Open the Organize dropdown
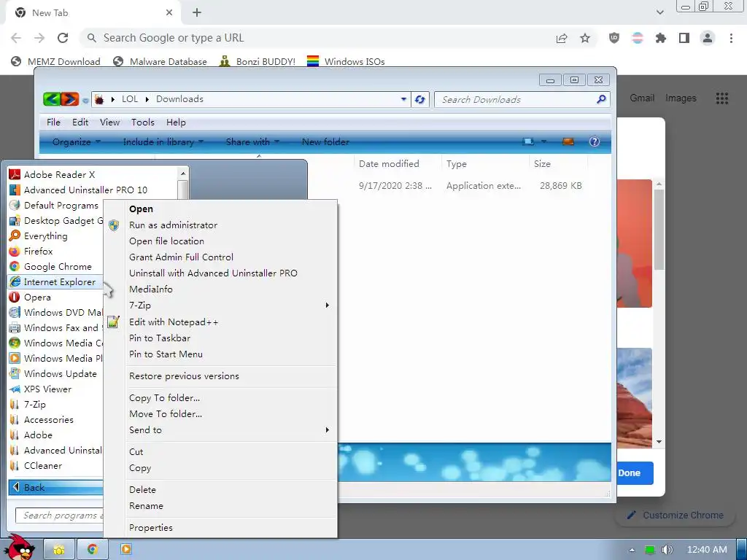This screenshot has width=747, height=560. pyautogui.click(x=76, y=141)
